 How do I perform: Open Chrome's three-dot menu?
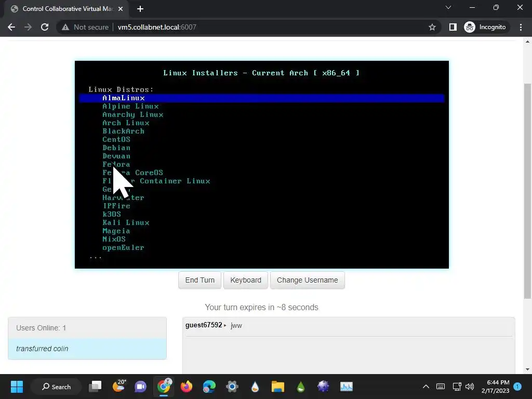click(x=521, y=27)
